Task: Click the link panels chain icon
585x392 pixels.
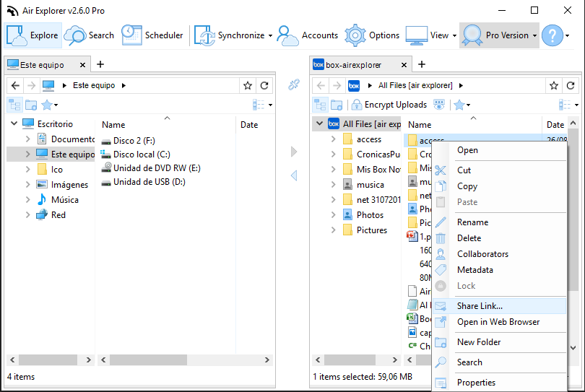Action: click(294, 85)
